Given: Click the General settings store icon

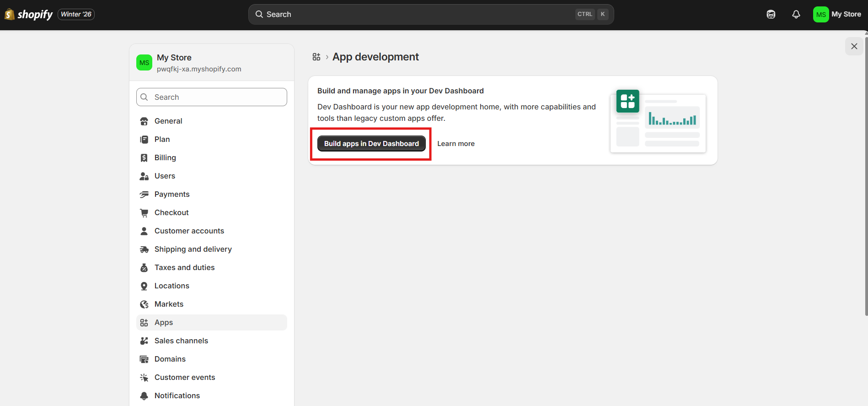Looking at the screenshot, I should [144, 121].
